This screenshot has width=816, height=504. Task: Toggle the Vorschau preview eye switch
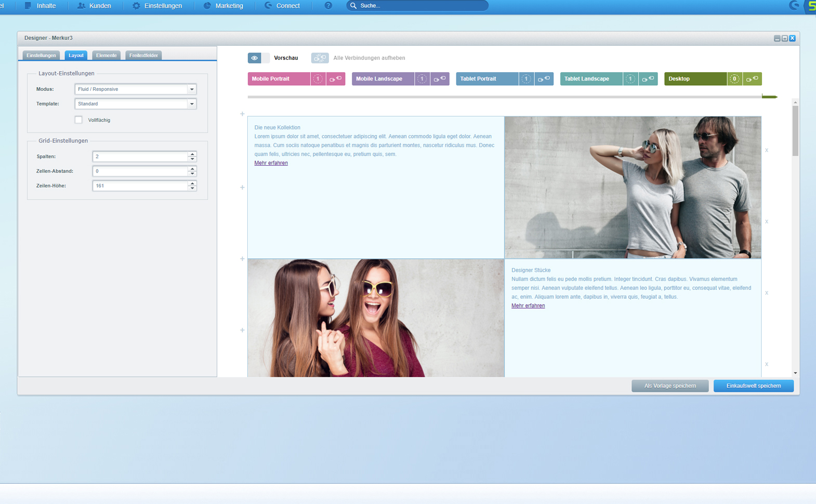coord(258,58)
